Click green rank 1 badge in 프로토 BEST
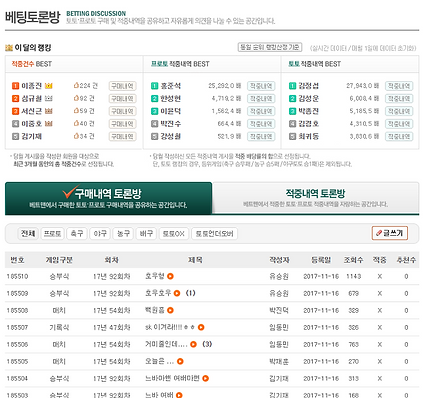 point(154,86)
